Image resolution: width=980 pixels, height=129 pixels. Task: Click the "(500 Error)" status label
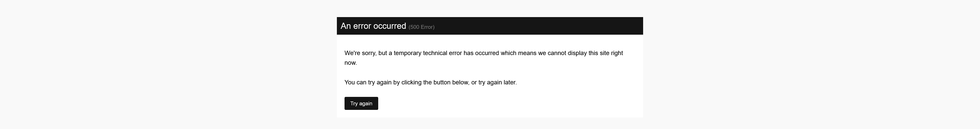(x=422, y=27)
